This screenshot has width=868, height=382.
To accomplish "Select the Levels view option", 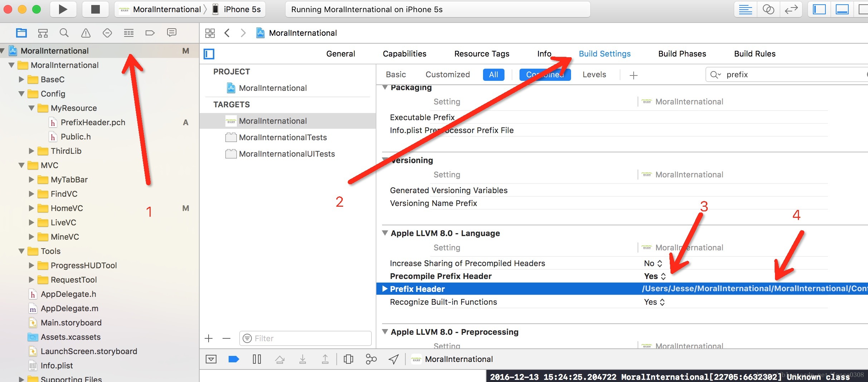I will coord(594,75).
